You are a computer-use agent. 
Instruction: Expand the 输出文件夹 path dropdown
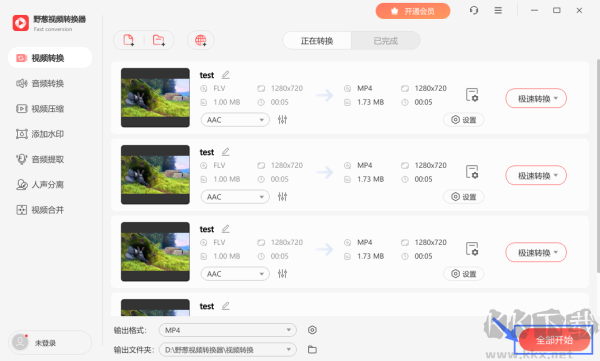coord(228,350)
